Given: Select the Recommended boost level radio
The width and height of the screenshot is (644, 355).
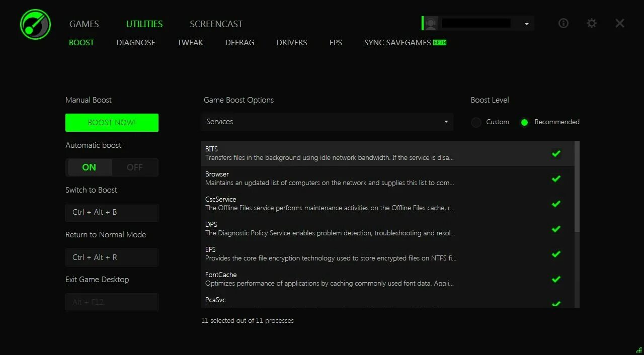Looking at the screenshot, I should click(524, 122).
